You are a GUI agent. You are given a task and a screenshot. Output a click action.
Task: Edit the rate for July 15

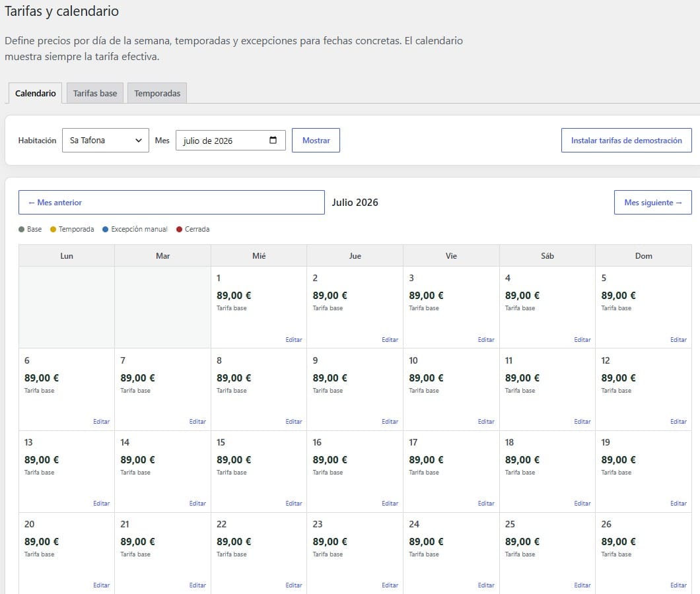tap(294, 503)
